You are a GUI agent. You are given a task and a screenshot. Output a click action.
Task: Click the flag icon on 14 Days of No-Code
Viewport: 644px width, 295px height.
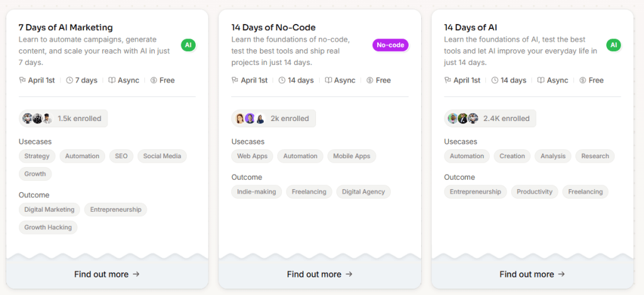[235, 81]
